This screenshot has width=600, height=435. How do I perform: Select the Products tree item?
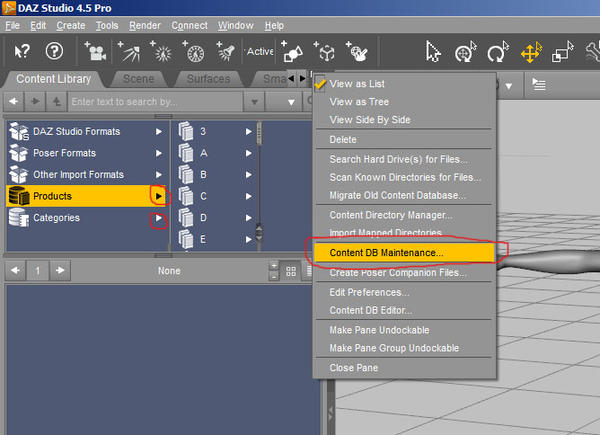click(x=86, y=196)
